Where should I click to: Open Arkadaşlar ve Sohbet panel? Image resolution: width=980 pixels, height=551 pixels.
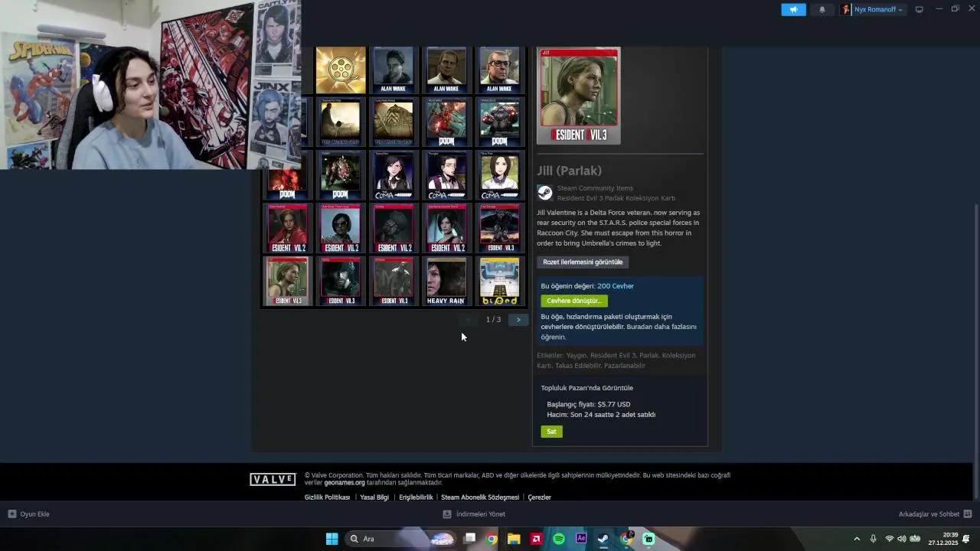coord(935,514)
